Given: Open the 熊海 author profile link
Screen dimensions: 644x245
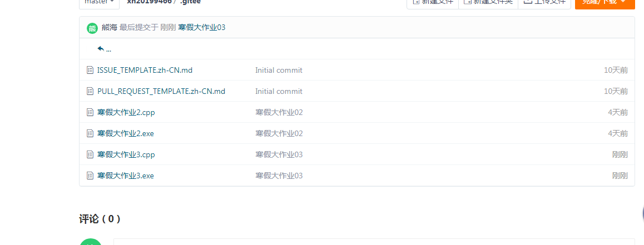Looking at the screenshot, I should coord(109,28).
